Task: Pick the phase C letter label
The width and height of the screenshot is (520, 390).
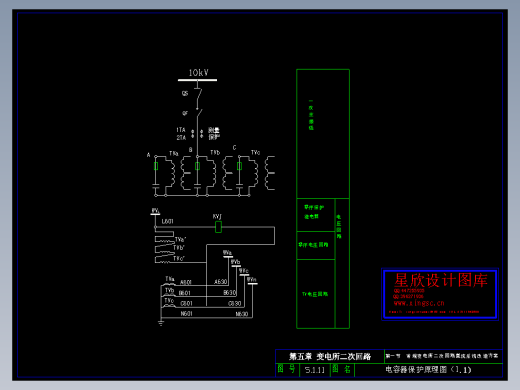Action: point(234,147)
